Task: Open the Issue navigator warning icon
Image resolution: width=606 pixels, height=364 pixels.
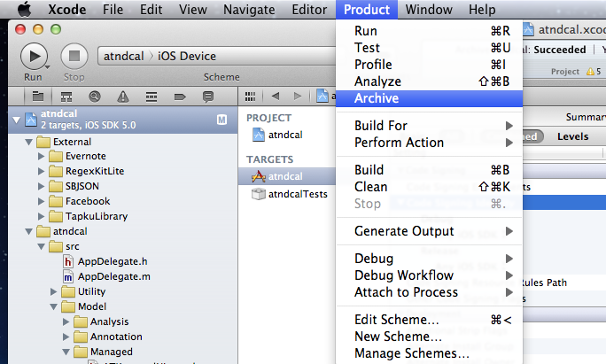Action: [x=123, y=97]
